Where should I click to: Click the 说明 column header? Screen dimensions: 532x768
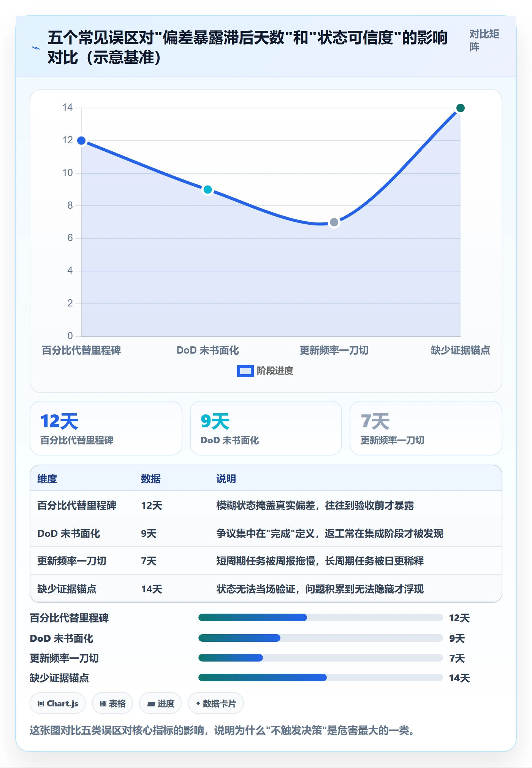click(226, 479)
